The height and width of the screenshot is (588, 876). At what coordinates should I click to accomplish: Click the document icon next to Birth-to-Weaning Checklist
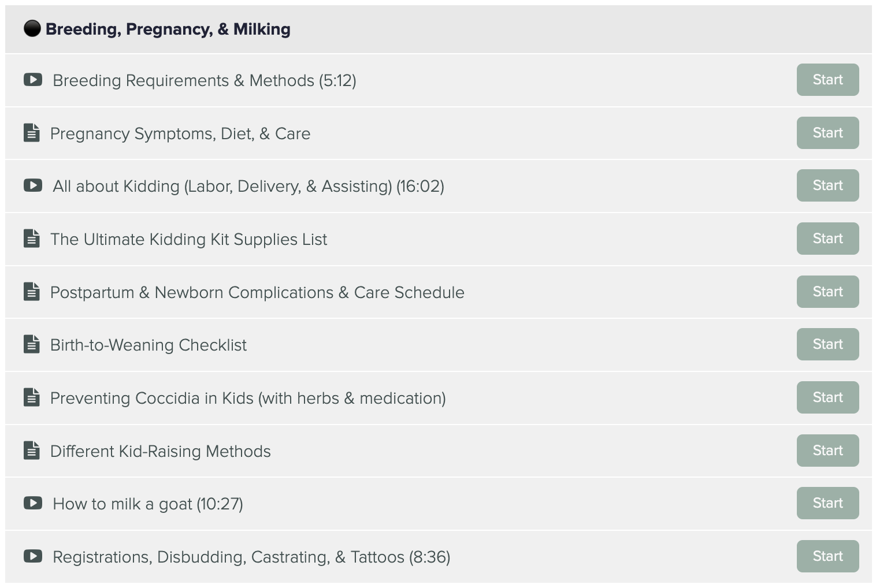[x=32, y=344]
